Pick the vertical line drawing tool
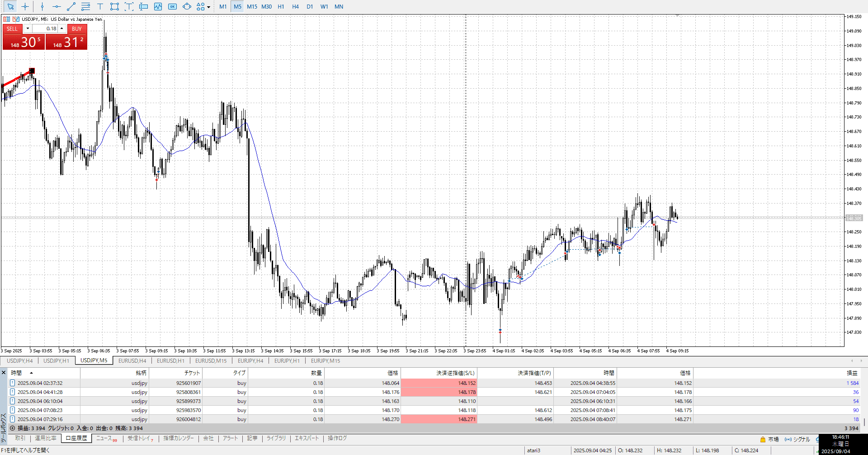 click(42, 6)
